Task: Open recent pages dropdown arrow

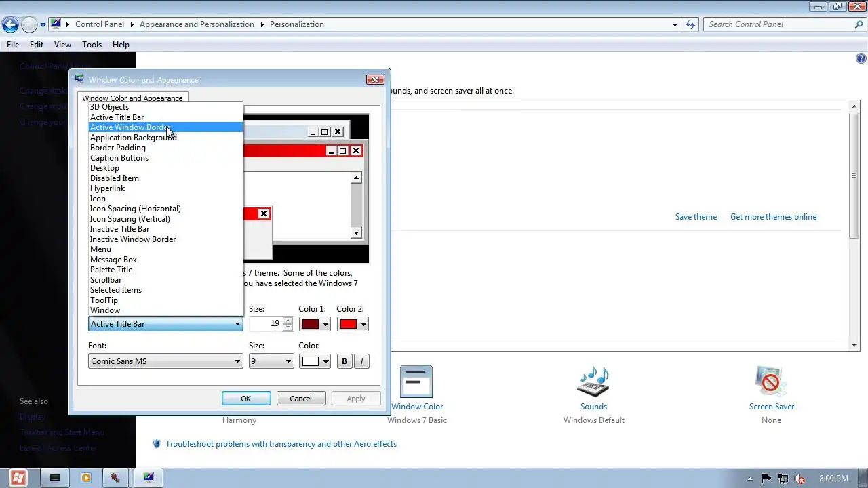Action: (43, 25)
